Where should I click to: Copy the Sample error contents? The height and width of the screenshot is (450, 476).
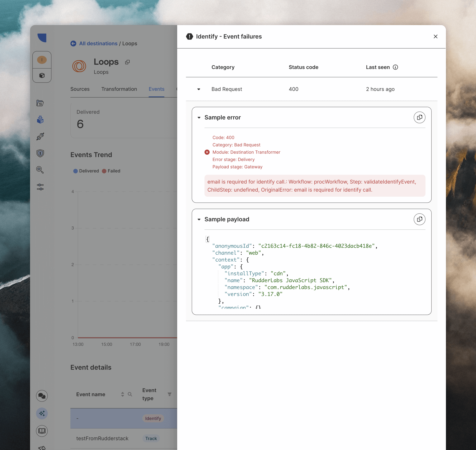click(419, 117)
